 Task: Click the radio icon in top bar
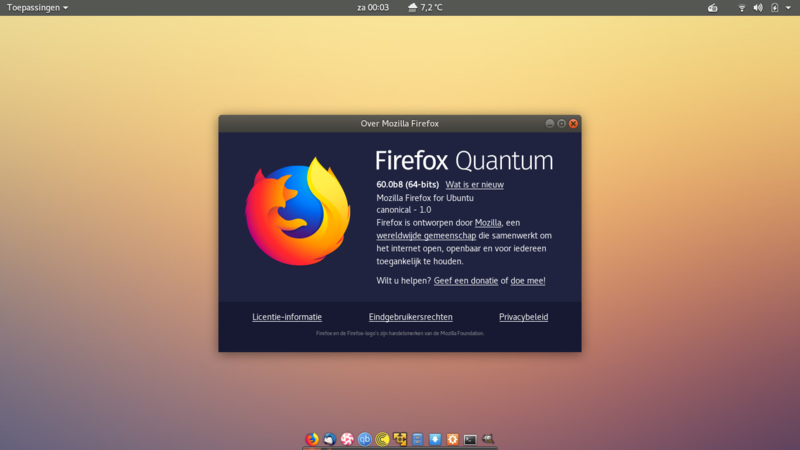pos(713,8)
